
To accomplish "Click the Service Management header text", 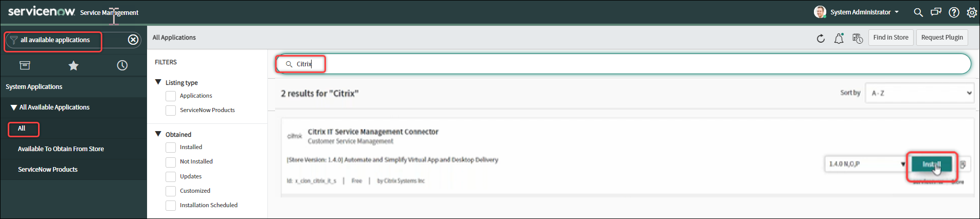I will [109, 13].
